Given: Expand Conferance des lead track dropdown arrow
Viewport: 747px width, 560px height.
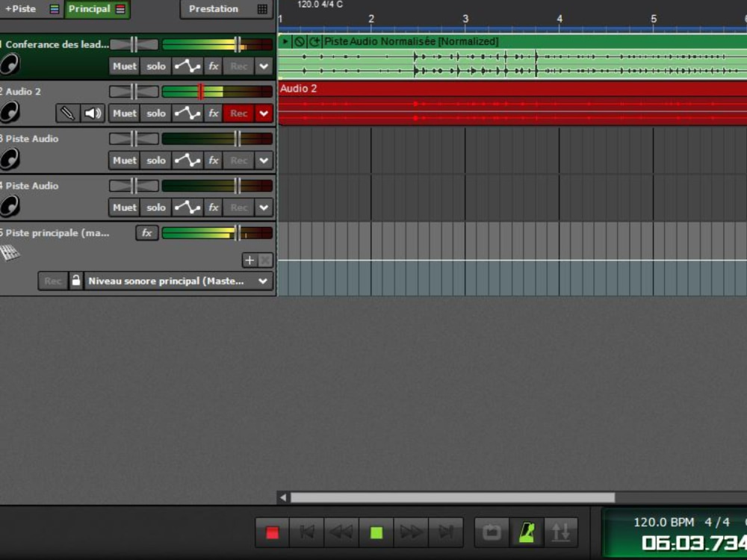Looking at the screenshot, I should [264, 66].
